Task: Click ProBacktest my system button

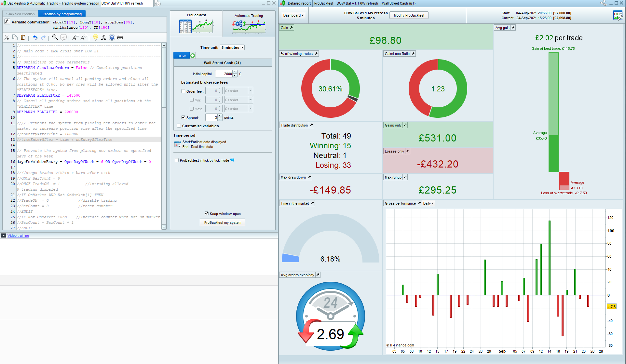Action: click(223, 222)
